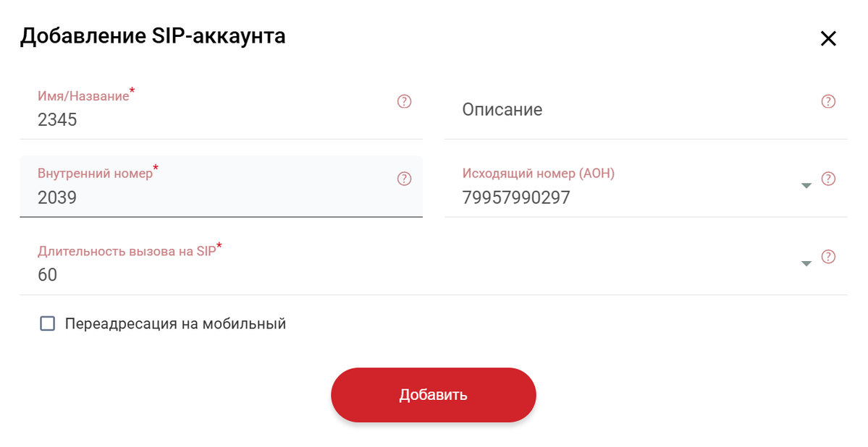Focus the Имя/Название field containing 2345
Image resolution: width=868 pixels, height=447 pixels.
coord(221,109)
